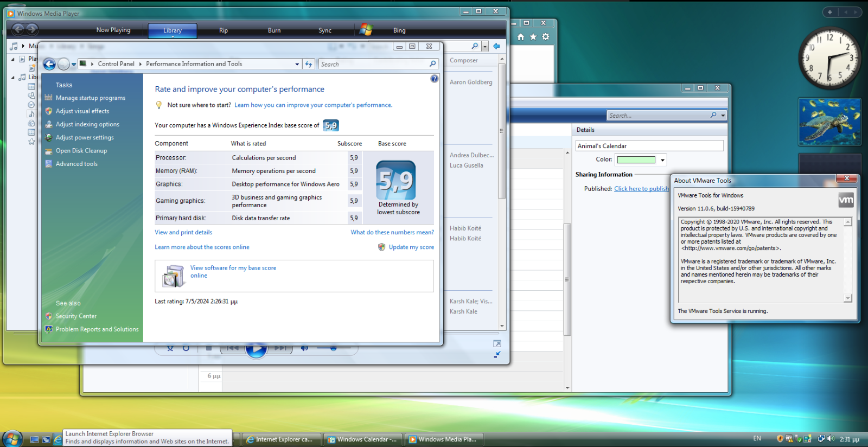Screen dimensions: 868x447
Task: Click the volume icon in system tray
Action: [x=831, y=439]
